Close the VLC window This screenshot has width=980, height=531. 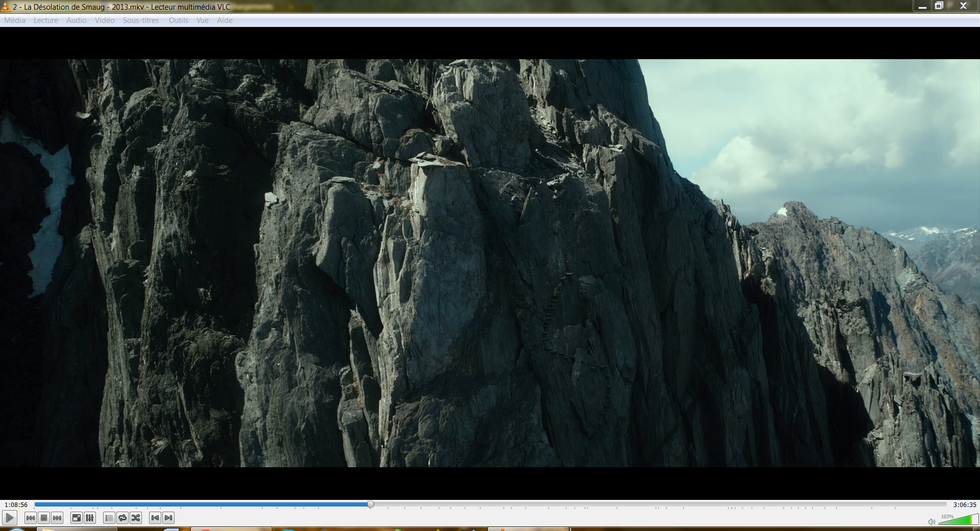(x=963, y=6)
